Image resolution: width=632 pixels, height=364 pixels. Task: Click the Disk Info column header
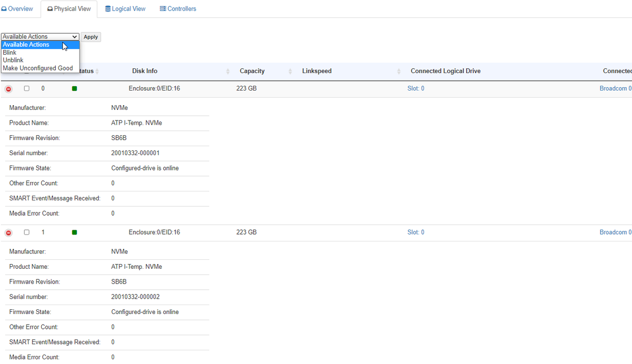pos(145,71)
